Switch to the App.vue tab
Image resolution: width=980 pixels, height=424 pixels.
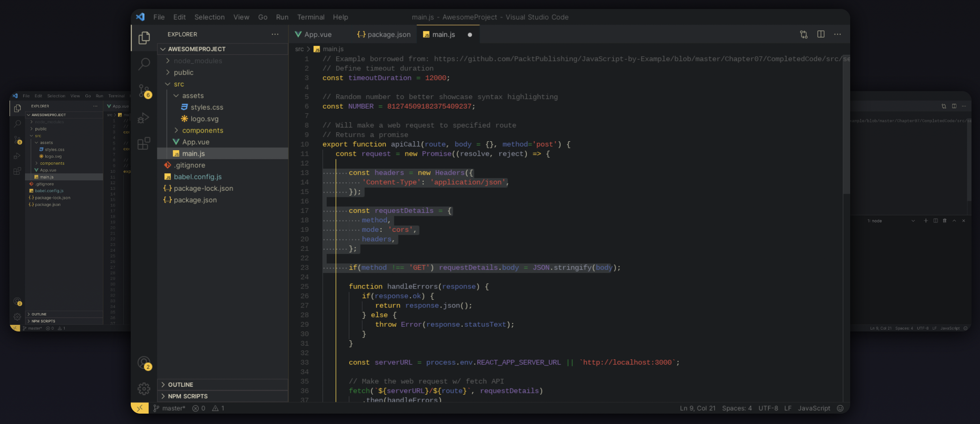coord(319,34)
